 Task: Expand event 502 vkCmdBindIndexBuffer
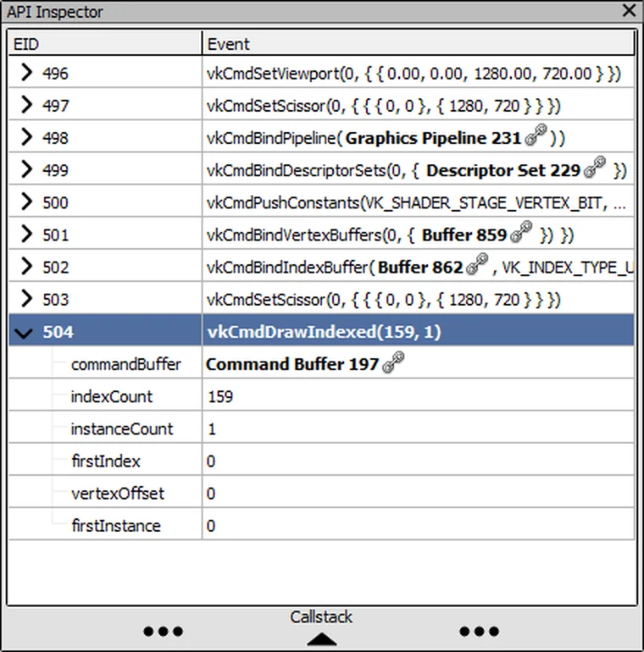click(x=26, y=266)
